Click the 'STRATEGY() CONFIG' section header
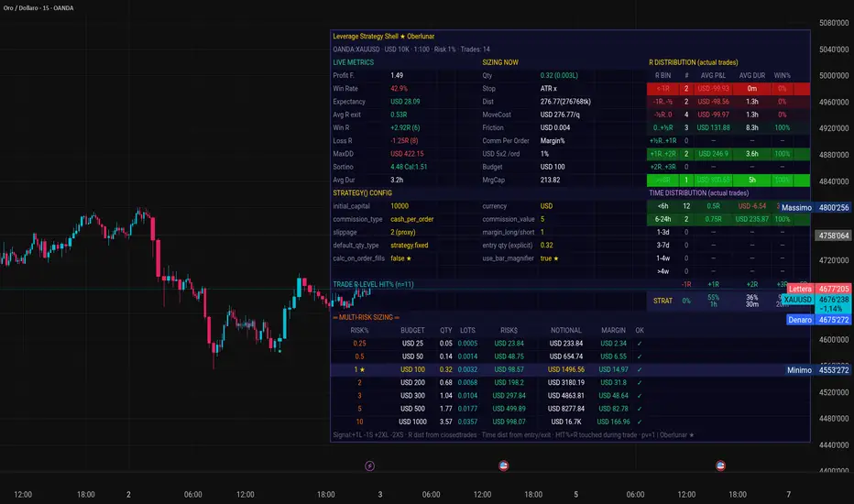This screenshot has height=504, width=854. pyautogui.click(x=362, y=192)
